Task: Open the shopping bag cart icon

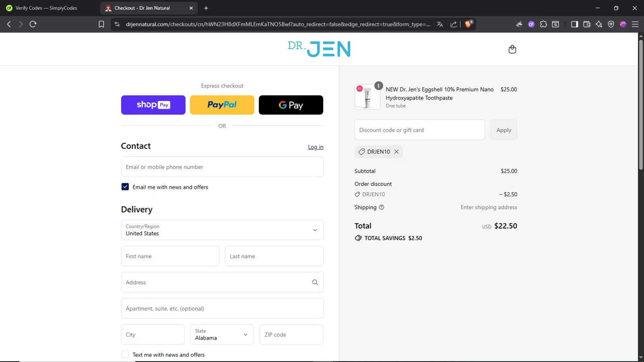Action: click(512, 49)
